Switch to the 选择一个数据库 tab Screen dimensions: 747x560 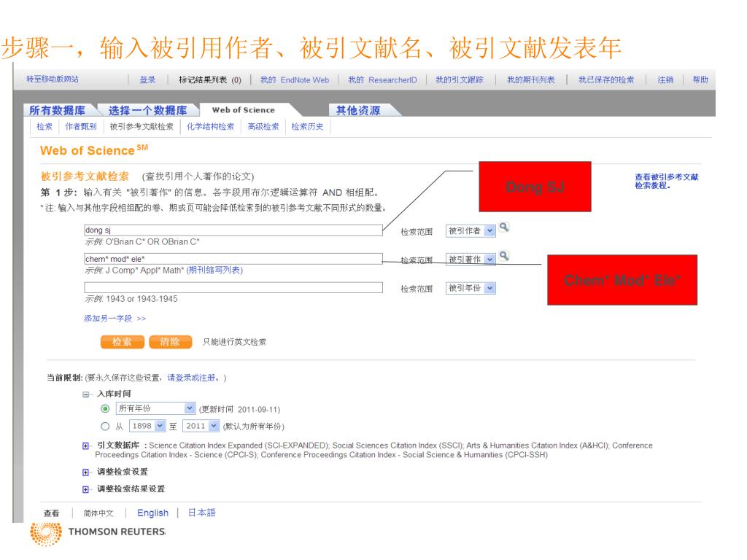147,111
